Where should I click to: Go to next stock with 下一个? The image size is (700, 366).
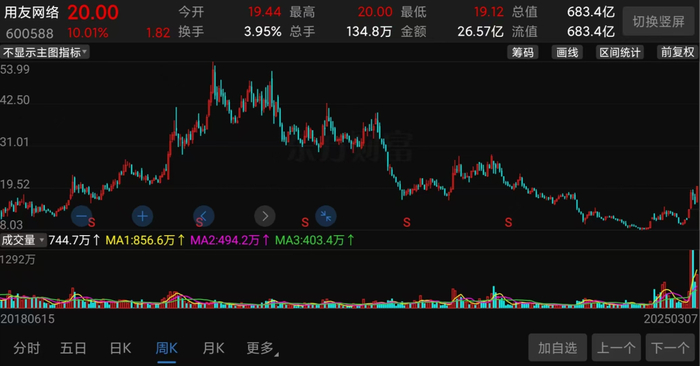(x=670, y=347)
